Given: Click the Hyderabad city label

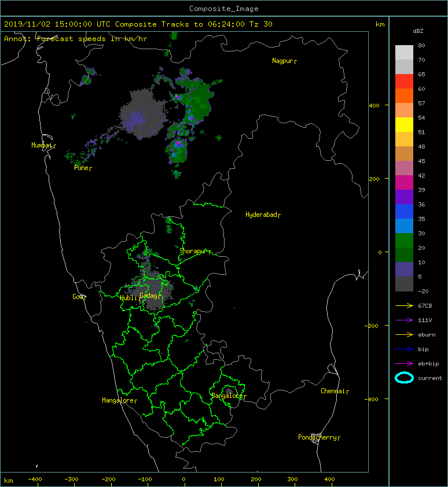Looking at the screenshot, I should point(261,215).
